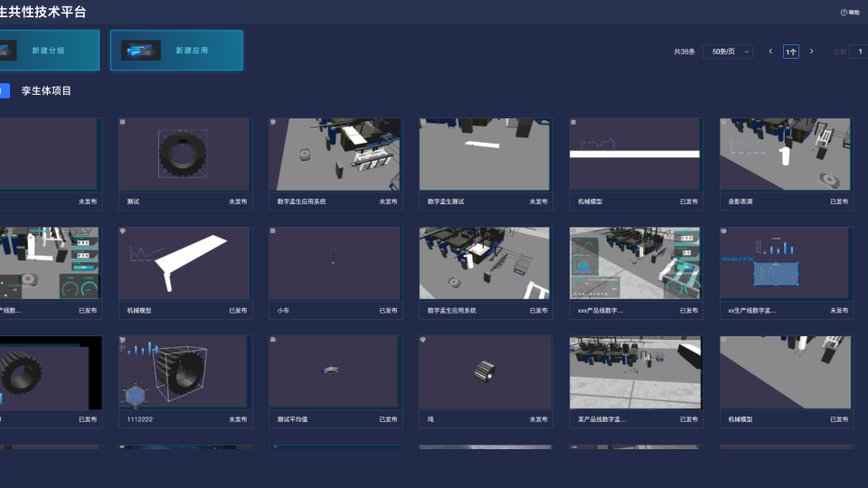The height and width of the screenshot is (488, 868).
Task: Select current page number 1
Action: click(x=791, y=52)
